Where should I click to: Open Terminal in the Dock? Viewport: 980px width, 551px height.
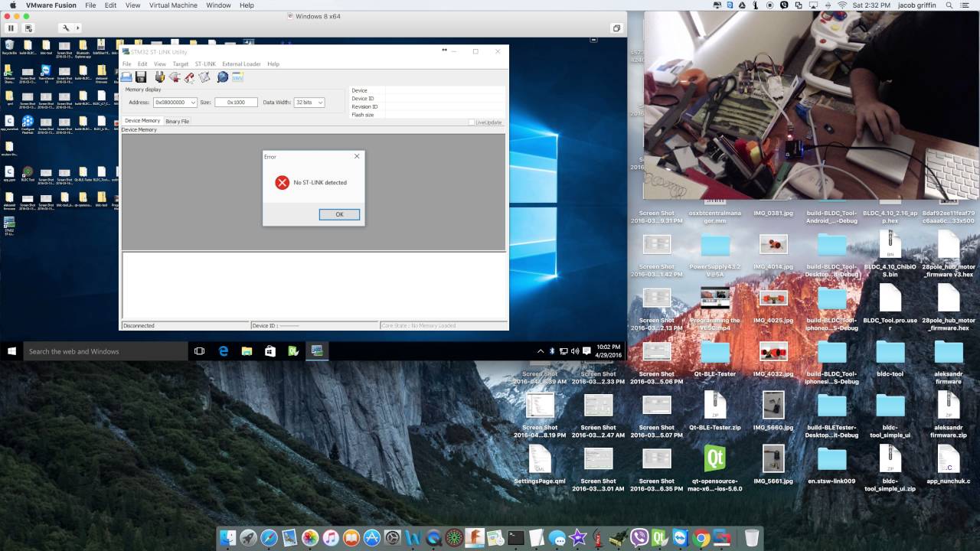tap(516, 538)
